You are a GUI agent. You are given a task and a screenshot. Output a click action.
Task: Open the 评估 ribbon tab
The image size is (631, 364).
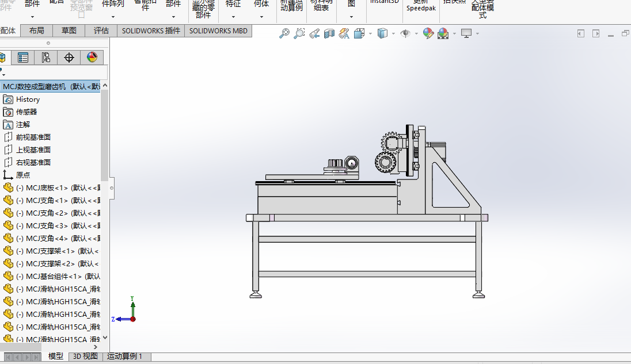(101, 31)
